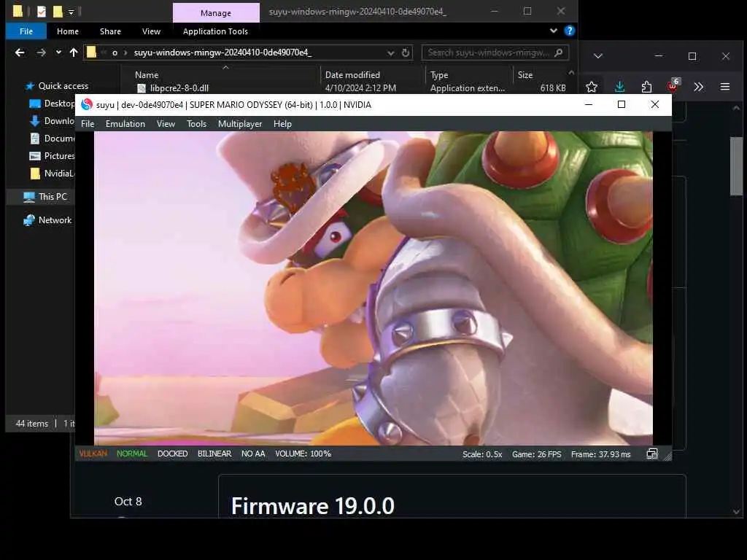This screenshot has height=560, width=747.
Task: Bookmark this page with browser star icon
Action: point(592,87)
